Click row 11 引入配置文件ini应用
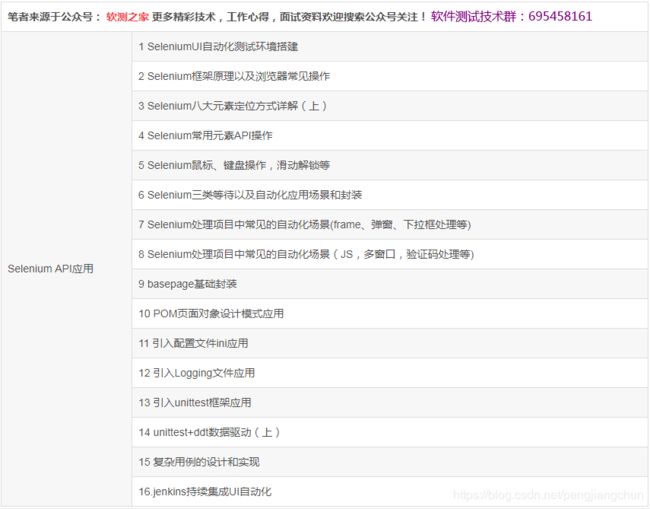 tap(390, 343)
